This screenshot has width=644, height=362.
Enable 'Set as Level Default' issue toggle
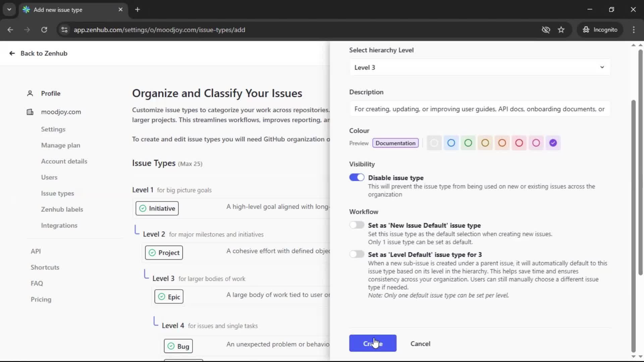[357, 254]
